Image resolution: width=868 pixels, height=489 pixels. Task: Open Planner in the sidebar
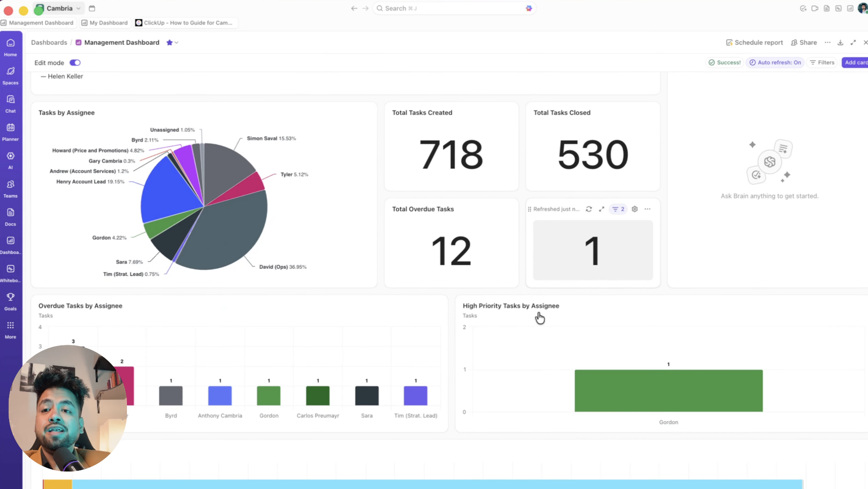click(10, 132)
